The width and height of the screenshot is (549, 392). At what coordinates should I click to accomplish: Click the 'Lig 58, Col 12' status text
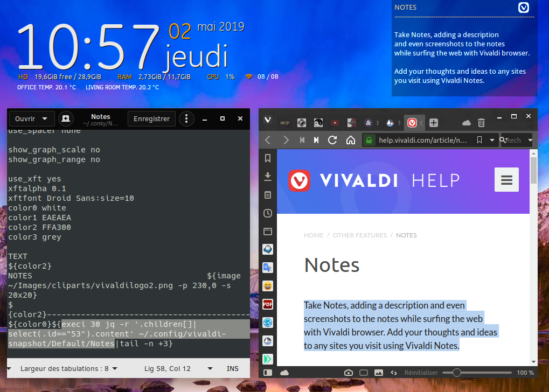[168, 368]
